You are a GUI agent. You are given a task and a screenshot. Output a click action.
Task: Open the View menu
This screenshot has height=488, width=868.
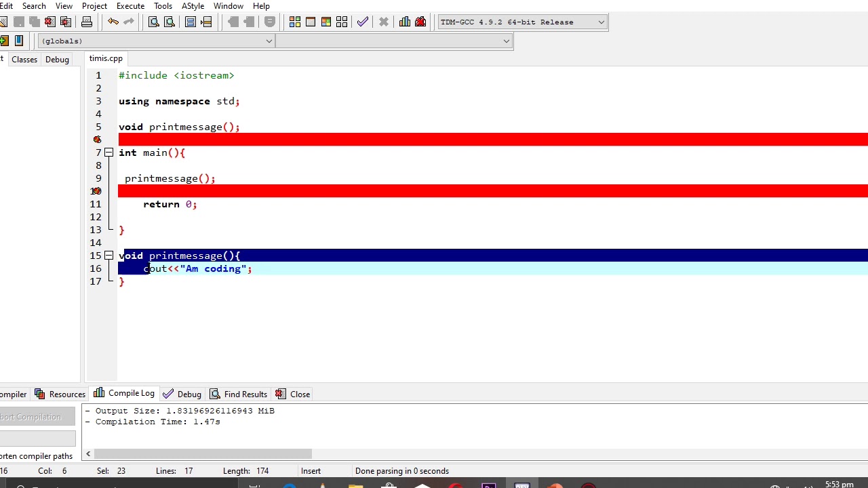[64, 6]
